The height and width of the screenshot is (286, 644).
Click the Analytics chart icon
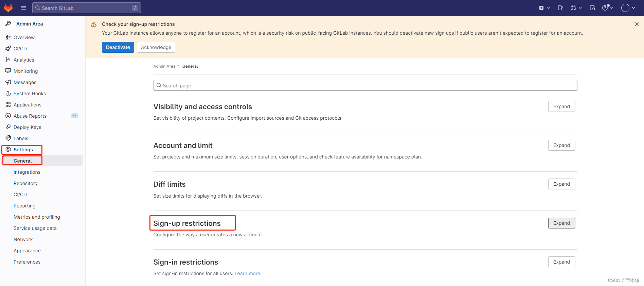pos(8,60)
